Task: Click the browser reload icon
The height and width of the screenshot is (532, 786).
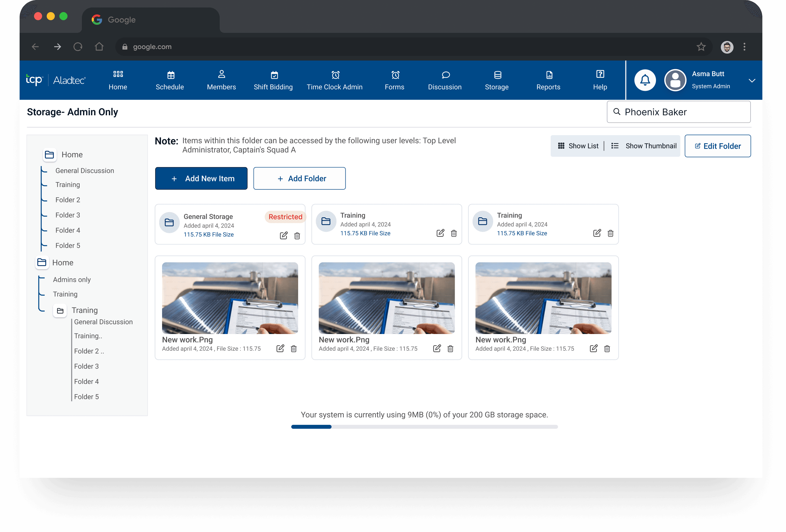Action: (x=78, y=47)
